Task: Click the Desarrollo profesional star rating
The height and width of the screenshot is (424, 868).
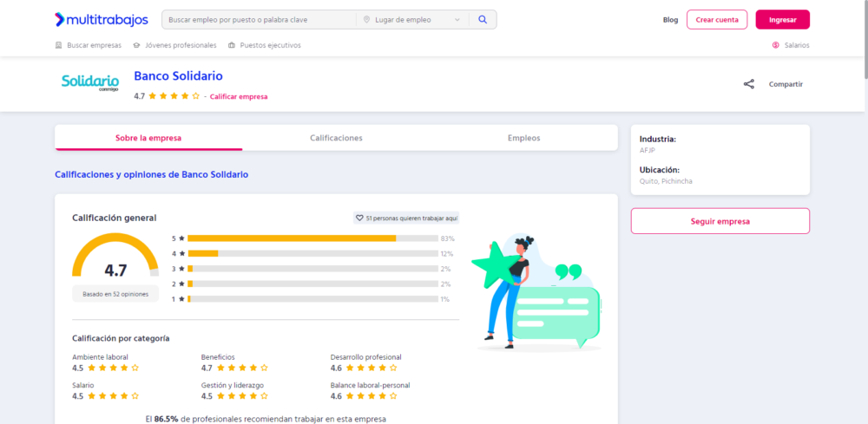Action: (x=372, y=368)
